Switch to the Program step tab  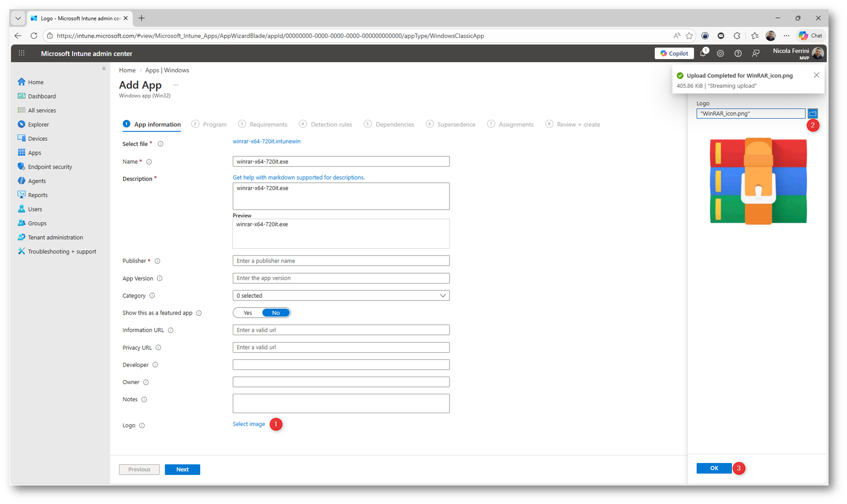click(x=214, y=125)
